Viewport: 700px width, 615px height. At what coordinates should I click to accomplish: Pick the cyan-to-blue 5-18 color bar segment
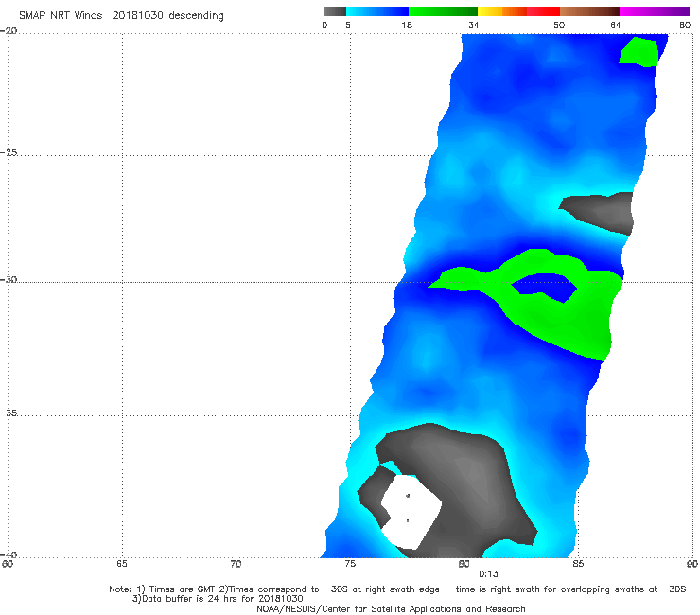click(377, 11)
